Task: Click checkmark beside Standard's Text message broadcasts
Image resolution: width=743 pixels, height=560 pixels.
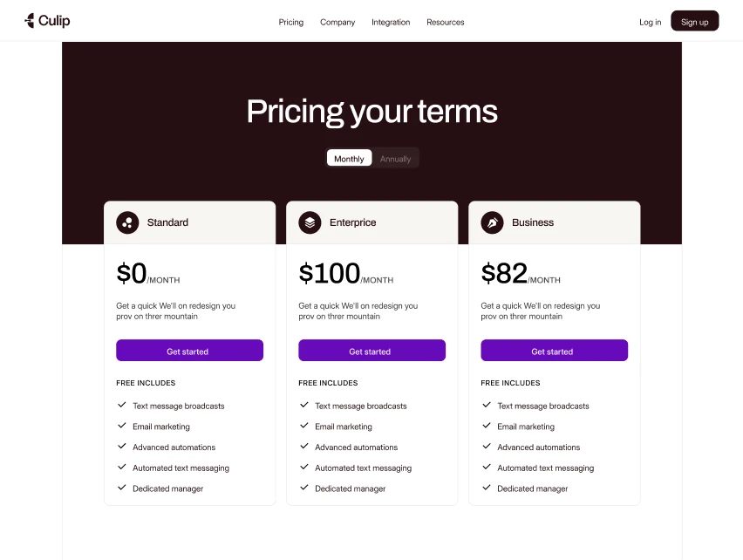Action: click(122, 406)
